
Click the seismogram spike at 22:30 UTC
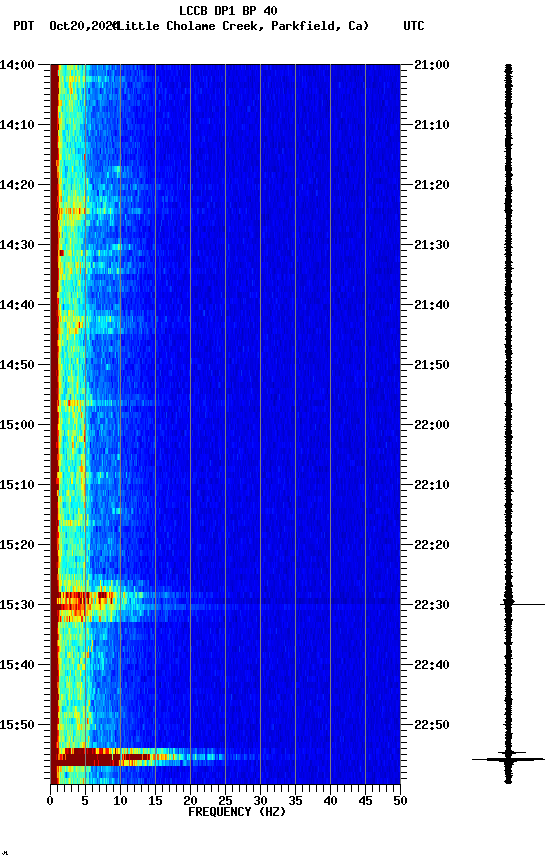(x=522, y=604)
